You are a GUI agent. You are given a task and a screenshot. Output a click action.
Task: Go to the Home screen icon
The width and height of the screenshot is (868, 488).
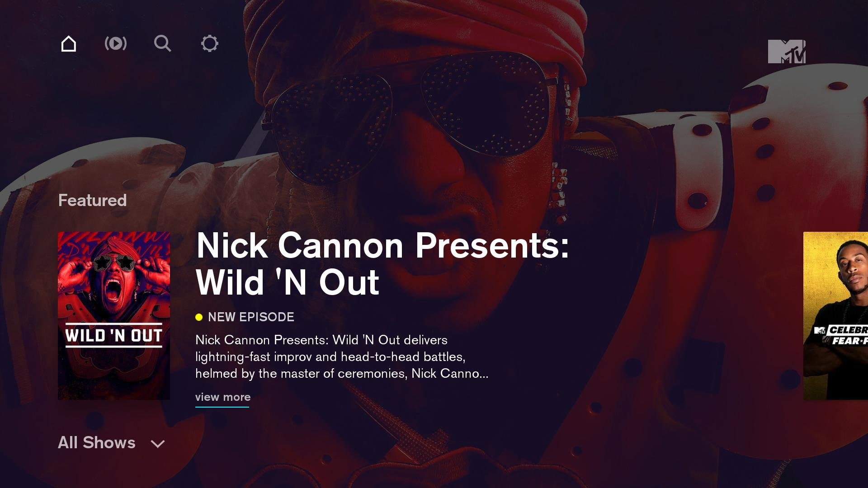coord(69,44)
